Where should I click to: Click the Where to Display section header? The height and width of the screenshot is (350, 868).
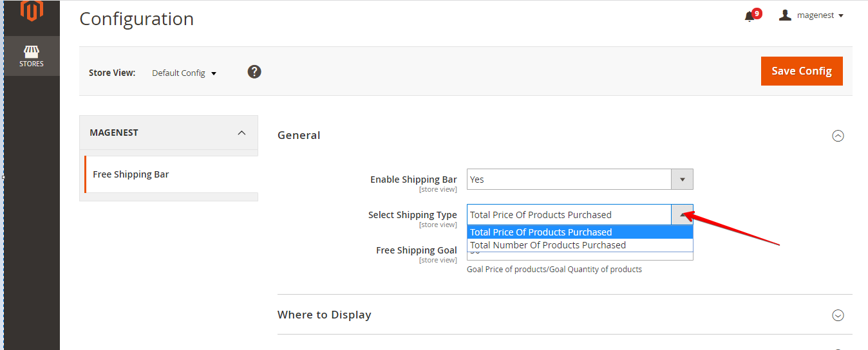pos(325,315)
